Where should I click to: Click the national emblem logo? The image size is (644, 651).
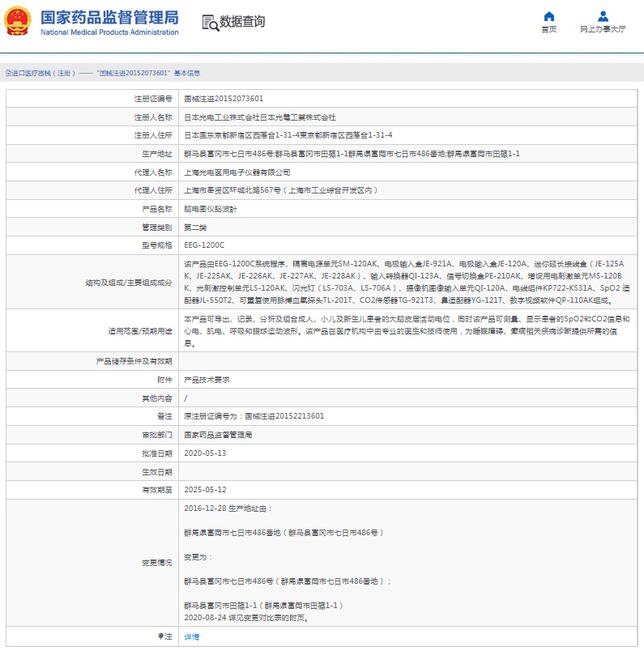[x=18, y=20]
